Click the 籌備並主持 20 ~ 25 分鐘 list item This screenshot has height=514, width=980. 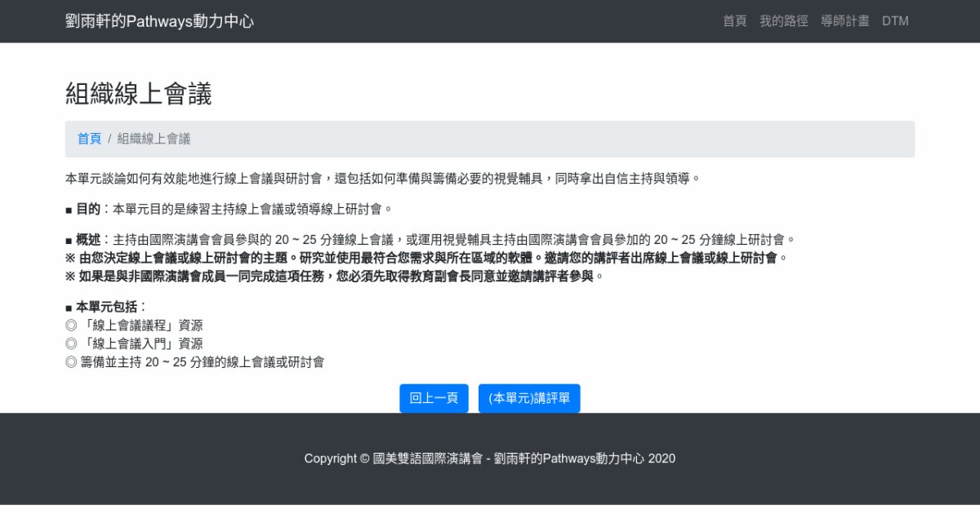click(x=194, y=362)
